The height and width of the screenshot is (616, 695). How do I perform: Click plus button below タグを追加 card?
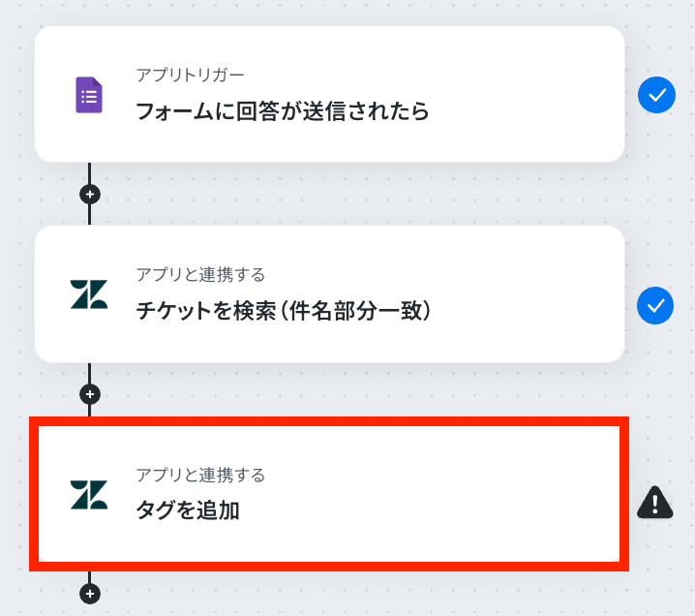90,593
